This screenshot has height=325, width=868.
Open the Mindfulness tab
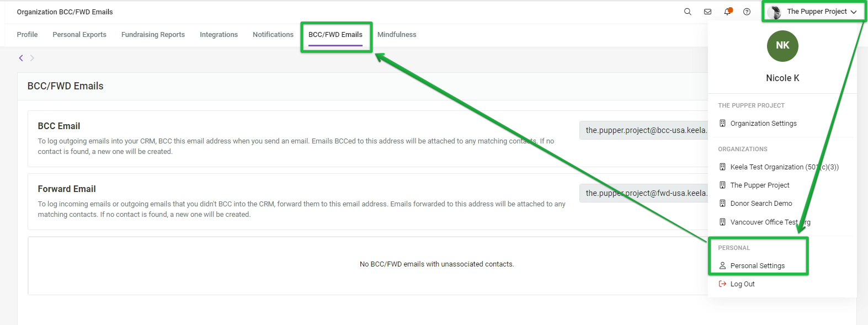(x=397, y=34)
